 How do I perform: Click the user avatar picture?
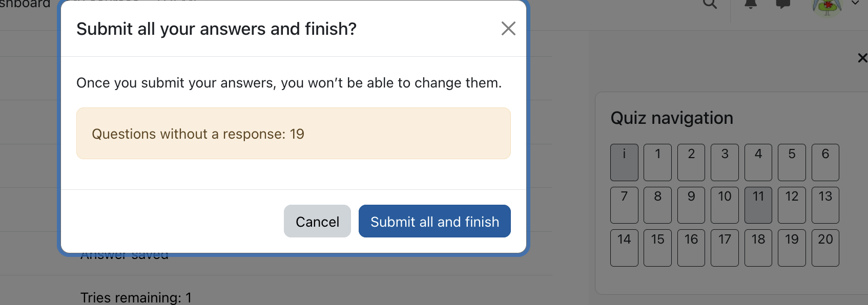tap(827, 6)
